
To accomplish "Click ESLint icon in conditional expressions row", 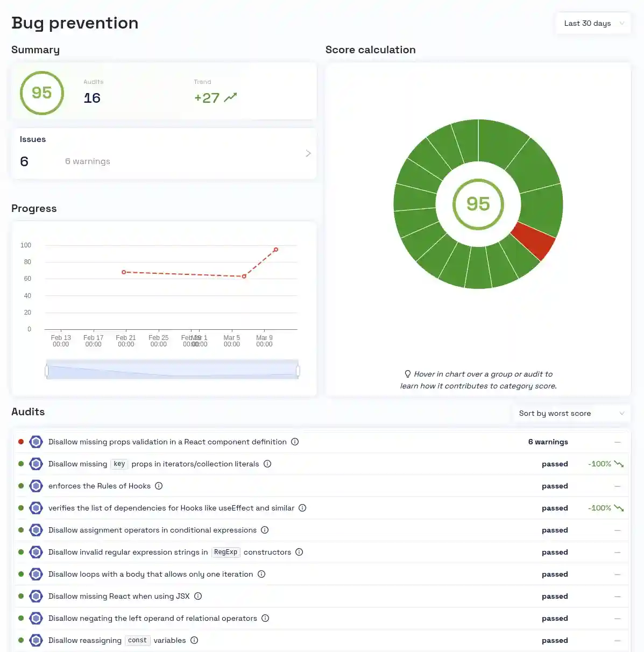I will [x=36, y=530].
